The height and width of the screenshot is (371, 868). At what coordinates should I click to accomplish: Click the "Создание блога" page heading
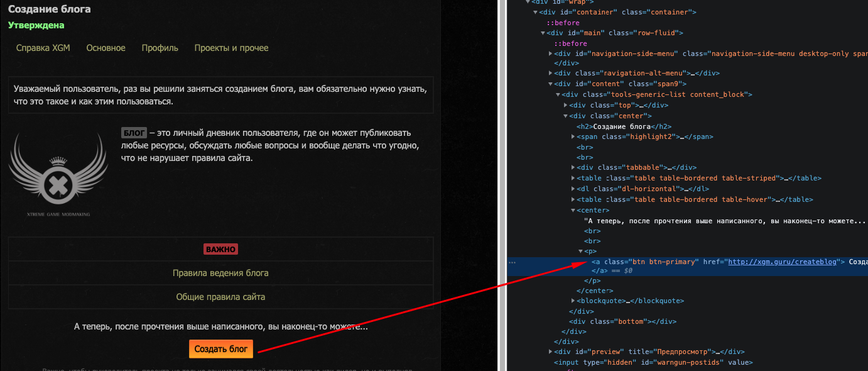(50, 9)
